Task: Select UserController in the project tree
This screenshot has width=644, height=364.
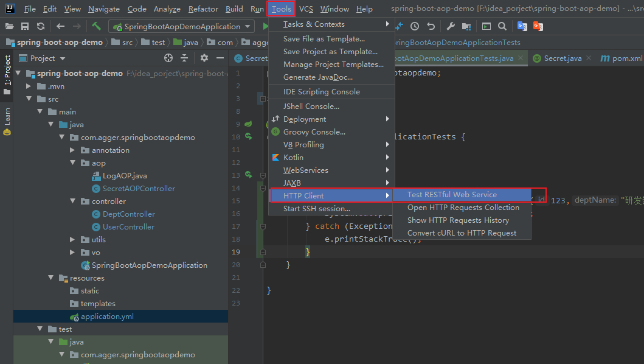Action: [x=128, y=226]
